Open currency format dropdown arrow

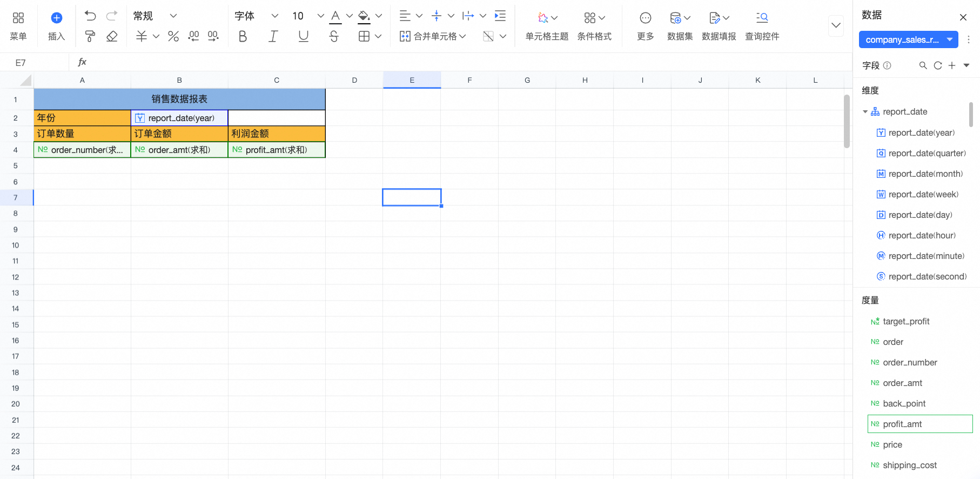click(x=156, y=36)
